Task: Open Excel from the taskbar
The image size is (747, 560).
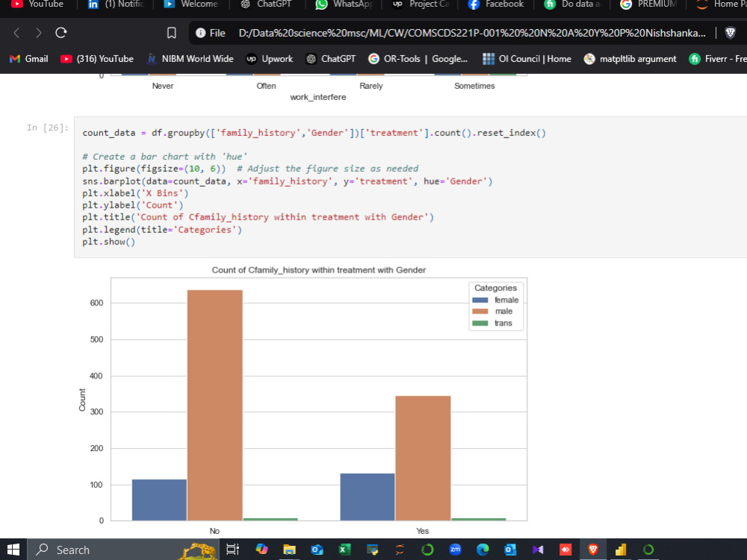Action: (344, 550)
